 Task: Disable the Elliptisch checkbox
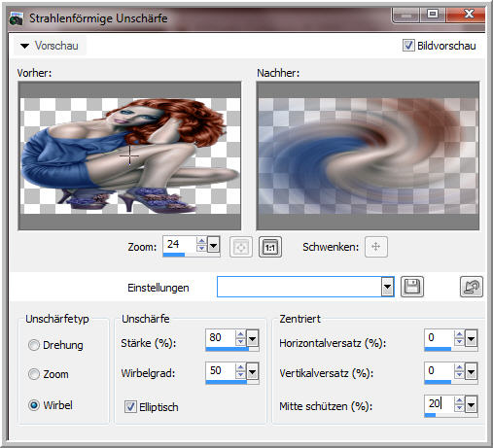(130, 406)
